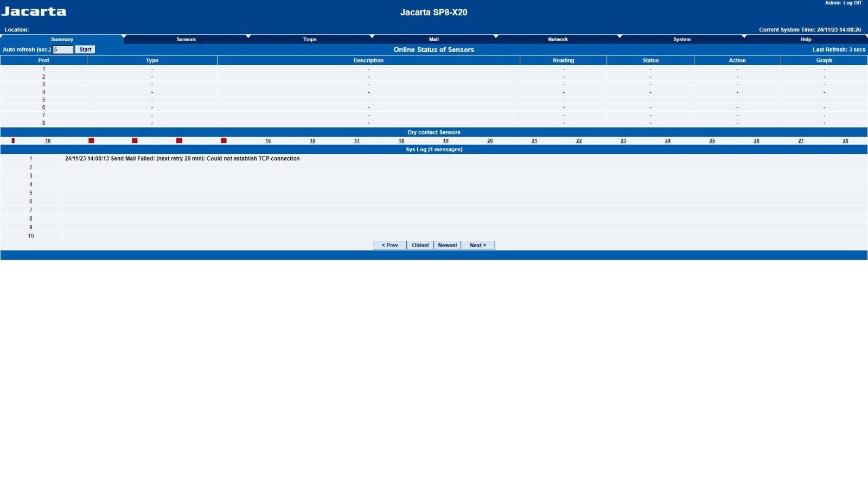Open dry contact sensor 26

click(757, 141)
